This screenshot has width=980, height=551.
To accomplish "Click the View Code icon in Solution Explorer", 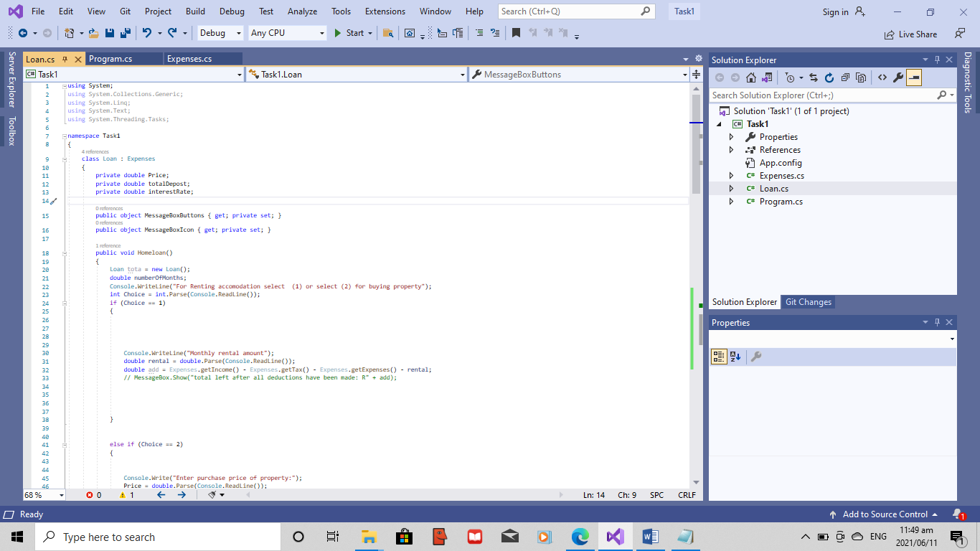I will point(882,77).
